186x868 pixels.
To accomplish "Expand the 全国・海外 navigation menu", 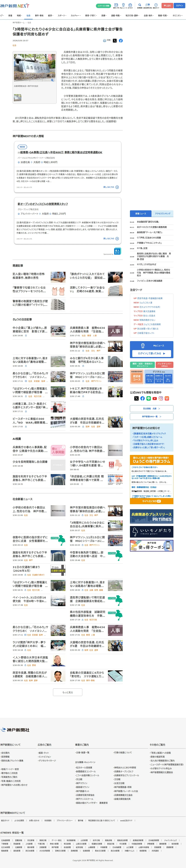I will coord(149,15).
